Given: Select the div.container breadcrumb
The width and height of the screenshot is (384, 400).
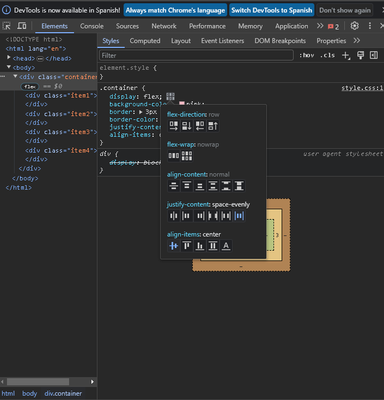Looking at the screenshot, I should (63, 394).
